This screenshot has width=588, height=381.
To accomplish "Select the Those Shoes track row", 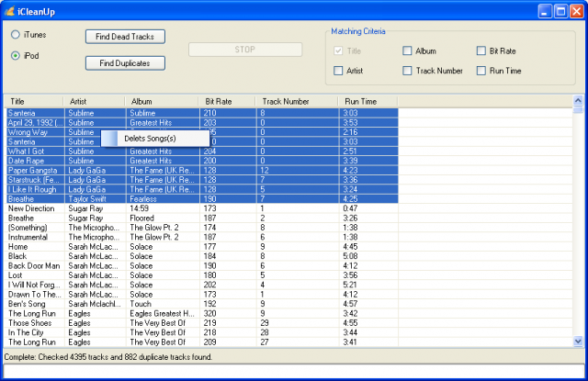I will tap(202, 323).
